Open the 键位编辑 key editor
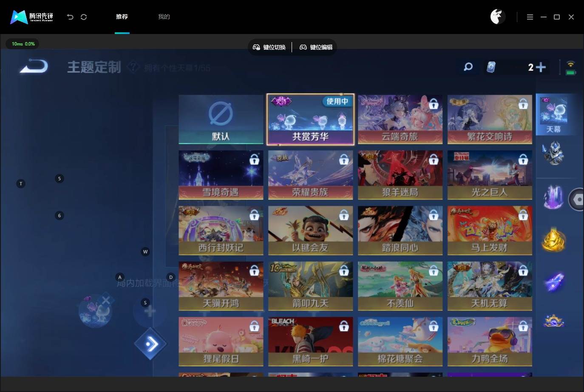The image size is (584, 392). pyautogui.click(x=316, y=47)
